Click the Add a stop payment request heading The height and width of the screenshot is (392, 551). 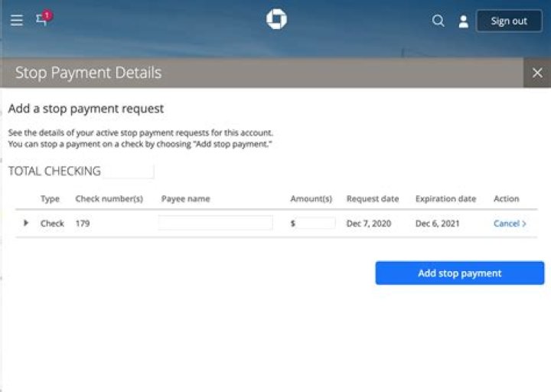tap(86, 109)
